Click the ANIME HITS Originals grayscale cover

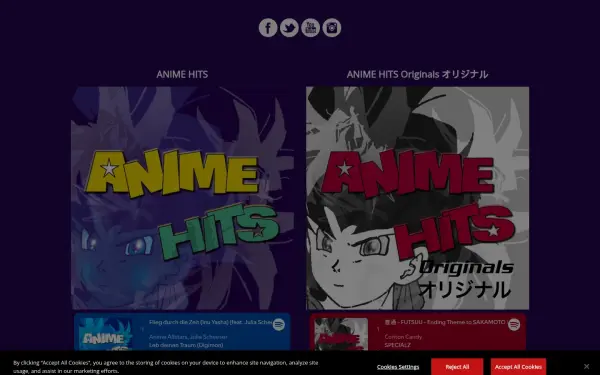417,198
